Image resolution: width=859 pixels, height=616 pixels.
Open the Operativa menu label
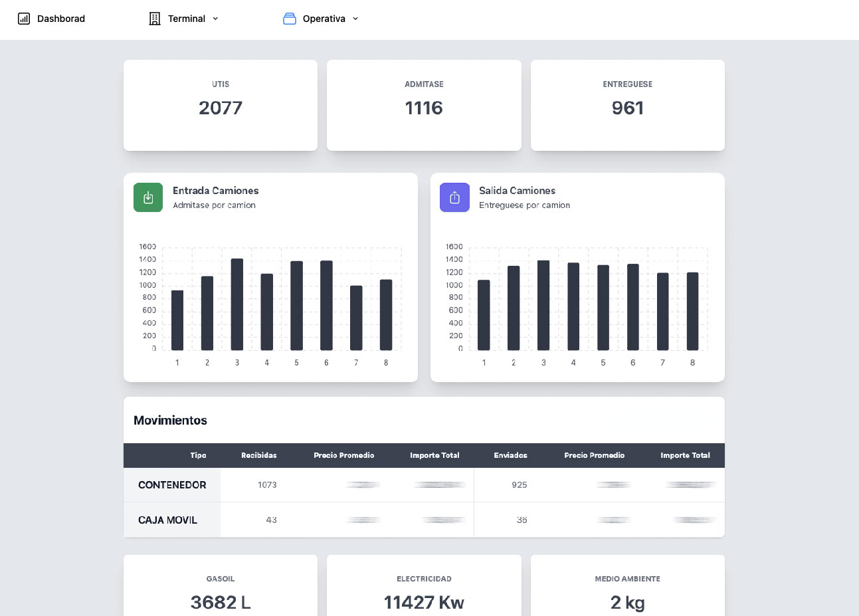coord(324,19)
